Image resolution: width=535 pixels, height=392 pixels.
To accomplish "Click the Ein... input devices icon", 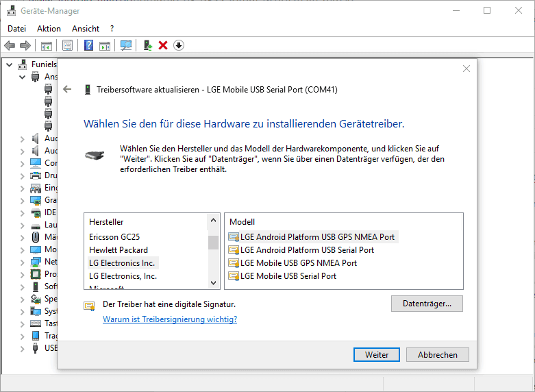I will point(36,188).
